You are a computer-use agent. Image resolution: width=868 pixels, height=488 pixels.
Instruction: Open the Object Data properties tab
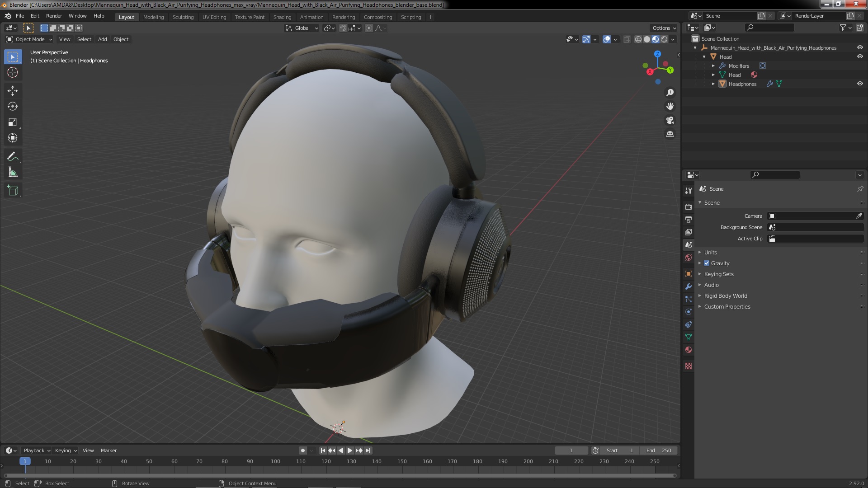point(689,337)
